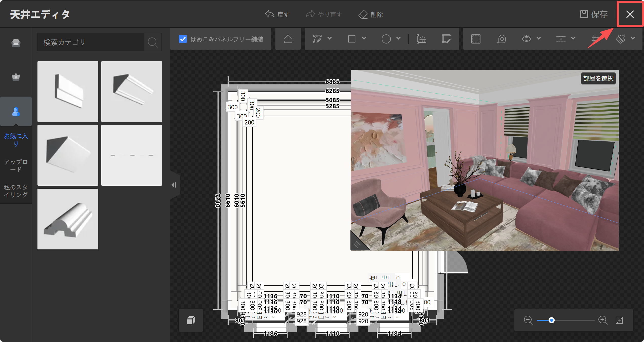Click the 戻す undo button

coord(277,14)
